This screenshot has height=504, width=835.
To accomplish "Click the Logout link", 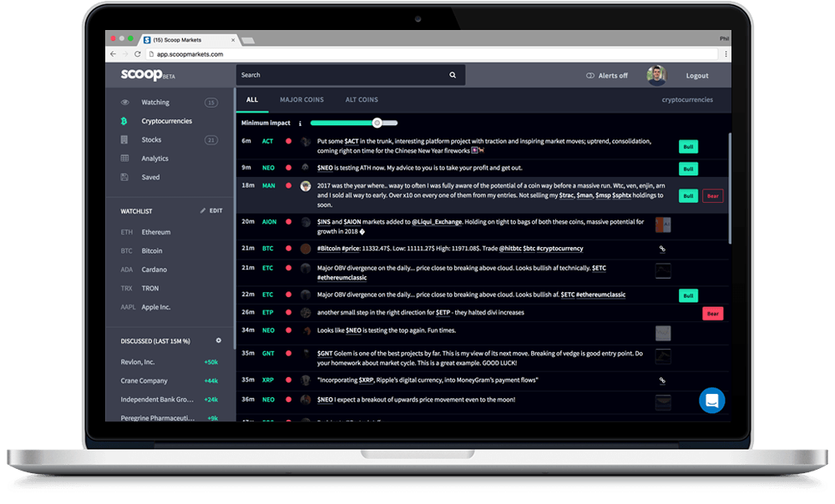I will (697, 76).
